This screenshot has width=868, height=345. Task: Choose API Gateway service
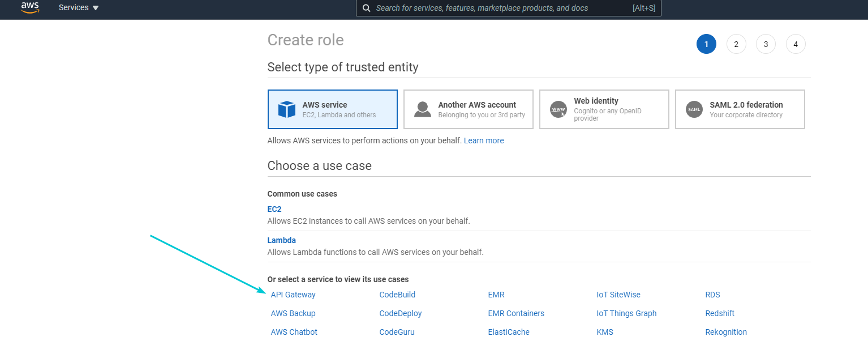tap(293, 295)
